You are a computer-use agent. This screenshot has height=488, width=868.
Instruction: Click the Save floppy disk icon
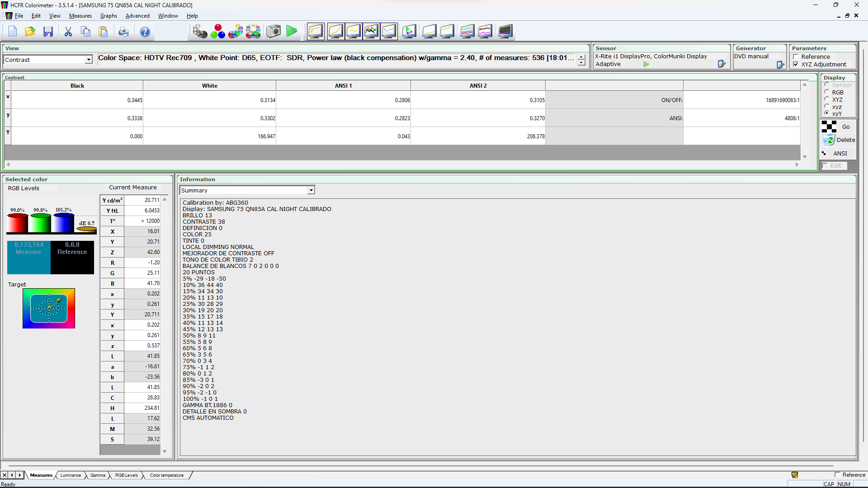[x=48, y=32]
